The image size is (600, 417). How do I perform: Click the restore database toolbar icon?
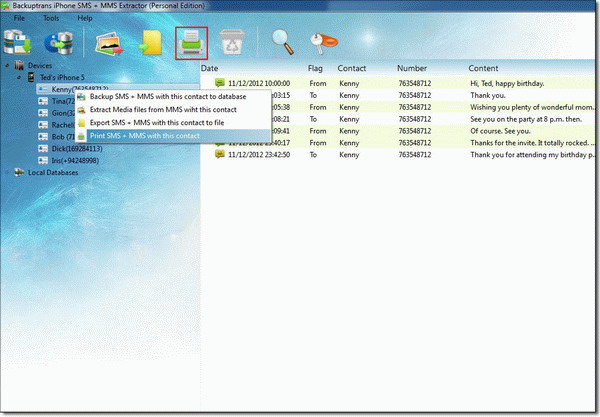point(59,43)
